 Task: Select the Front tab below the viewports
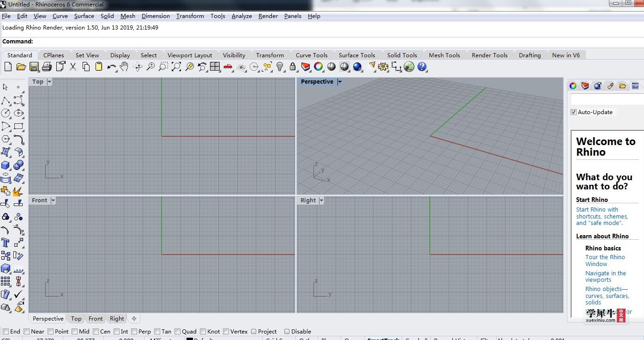tap(96, 318)
